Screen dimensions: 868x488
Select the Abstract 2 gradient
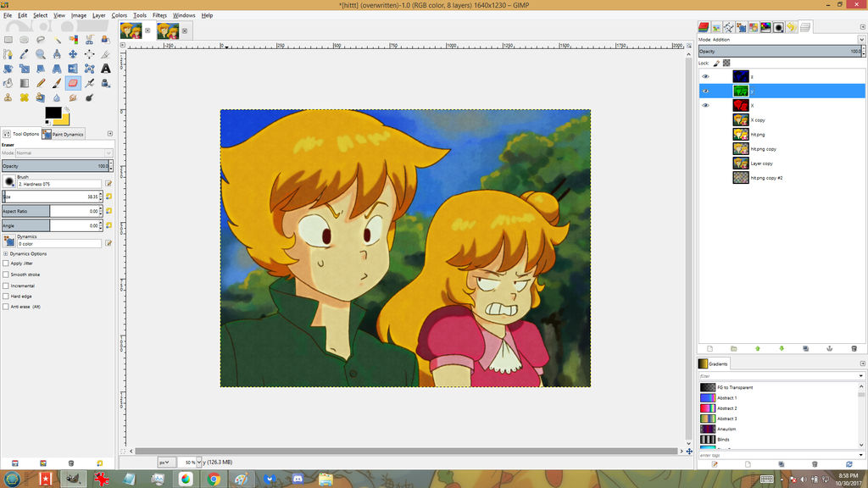(x=726, y=408)
